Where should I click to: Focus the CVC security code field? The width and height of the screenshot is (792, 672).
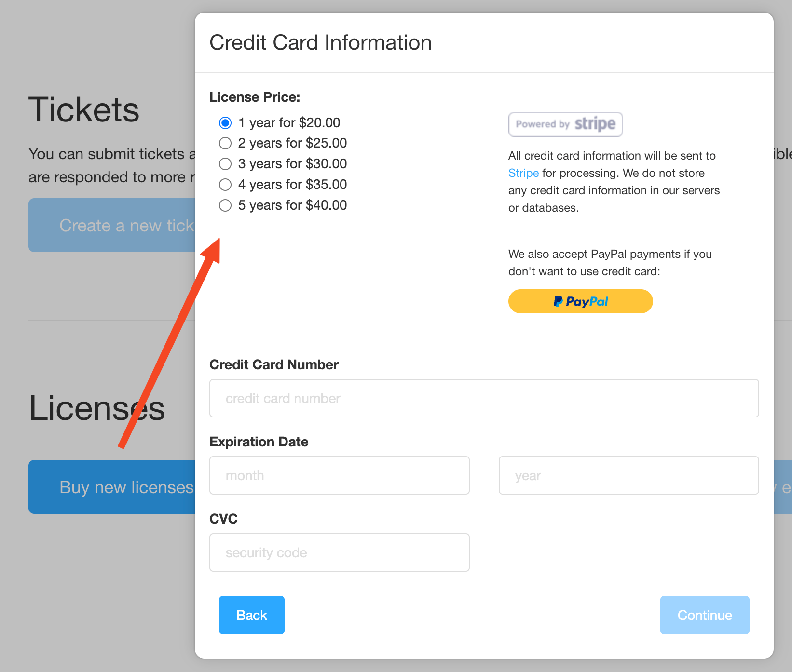pos(339,552)
